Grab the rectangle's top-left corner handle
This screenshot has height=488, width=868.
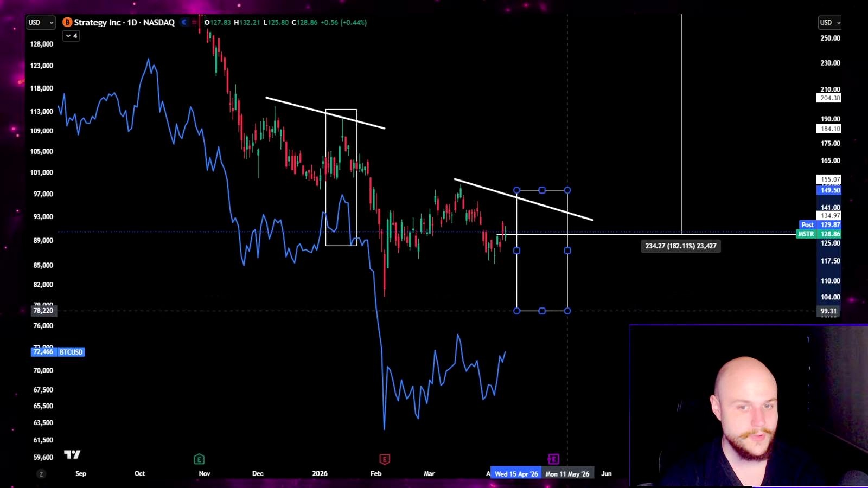point(516,190)
